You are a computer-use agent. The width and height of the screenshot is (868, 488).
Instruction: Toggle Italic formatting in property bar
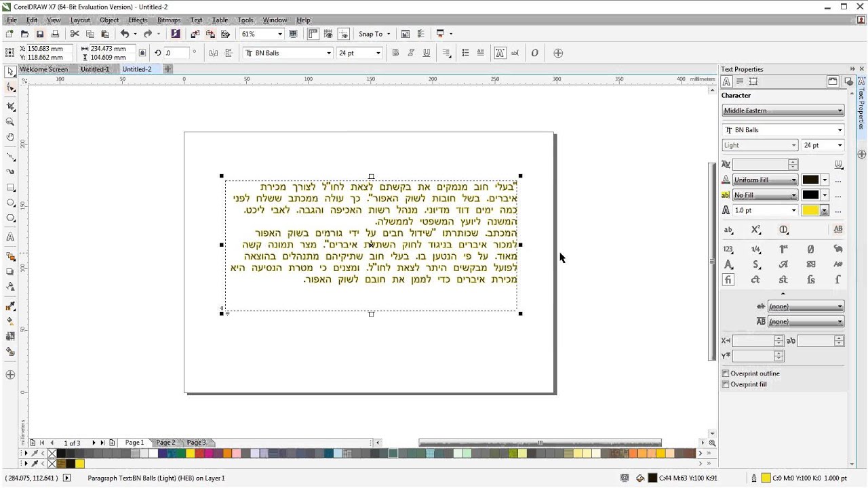(x=411, y=53)
